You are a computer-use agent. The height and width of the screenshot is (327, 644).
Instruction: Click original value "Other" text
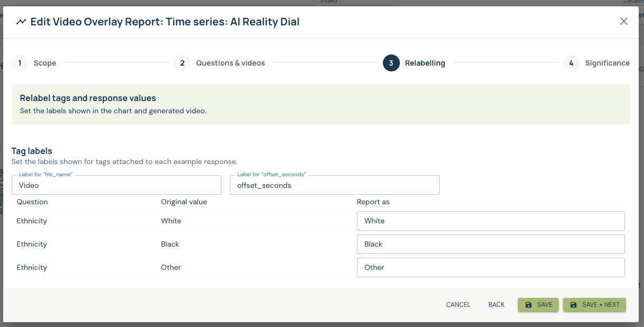171,267
